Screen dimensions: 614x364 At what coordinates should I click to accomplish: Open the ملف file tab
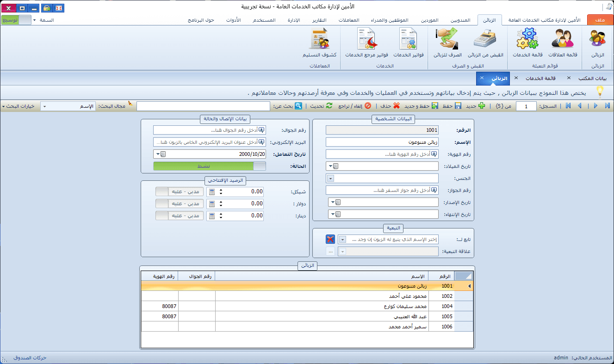600,20
